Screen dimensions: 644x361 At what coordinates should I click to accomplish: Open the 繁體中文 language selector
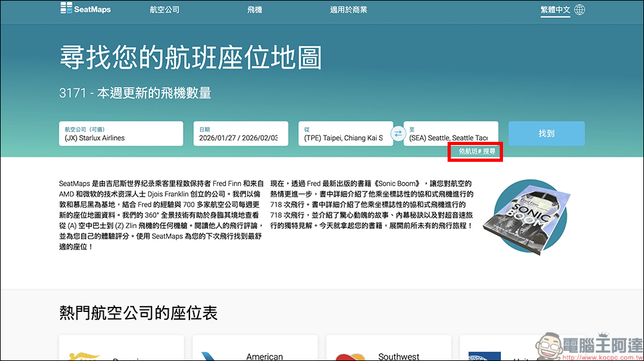click(555, 10)
